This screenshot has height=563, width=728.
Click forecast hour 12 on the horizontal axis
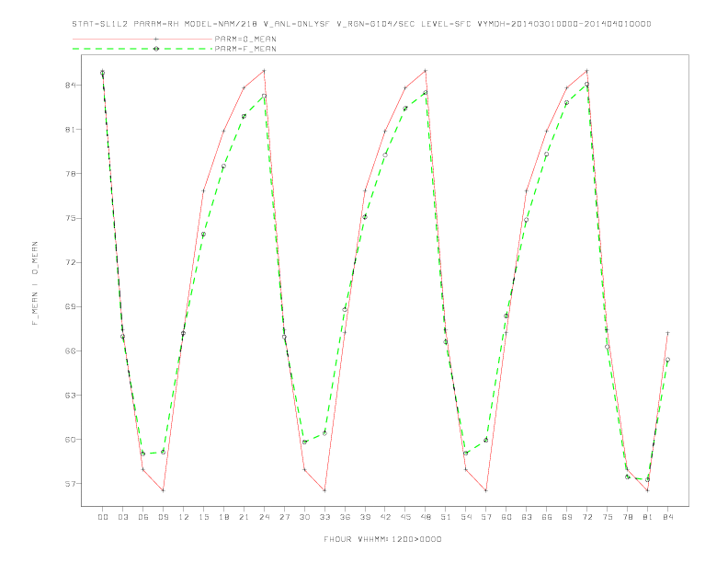click(x=184, y=517)
